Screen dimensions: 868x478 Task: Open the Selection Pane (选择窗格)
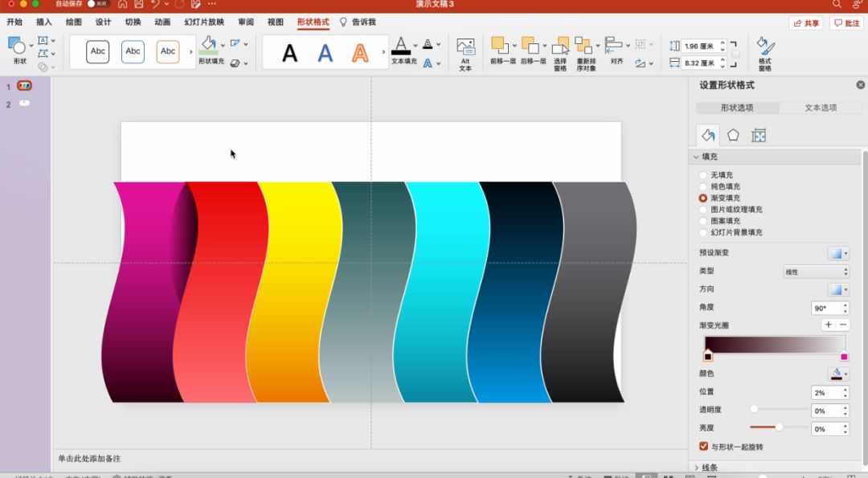tap(560, 47)
